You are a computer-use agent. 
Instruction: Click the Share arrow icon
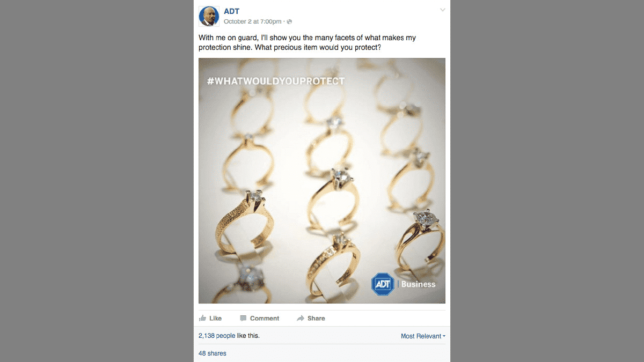coord(301,318)
